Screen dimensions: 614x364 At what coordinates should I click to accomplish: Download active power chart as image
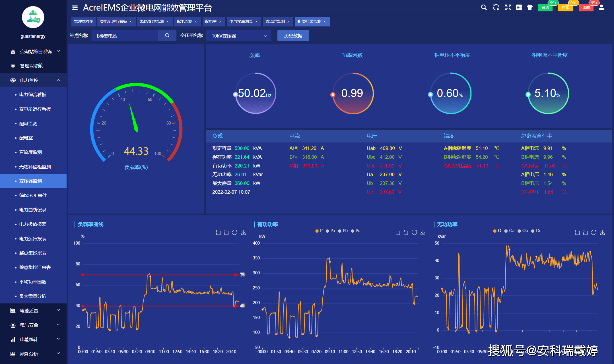[x=423, y=233]
